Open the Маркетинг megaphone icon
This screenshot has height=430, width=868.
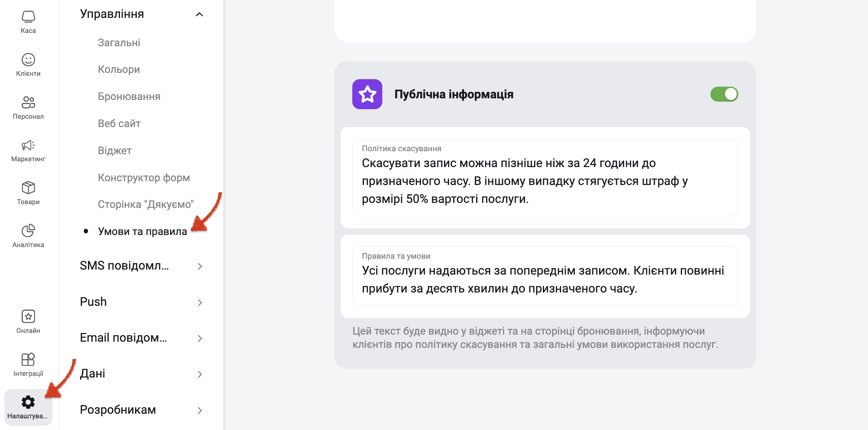[x=28, y=145]
